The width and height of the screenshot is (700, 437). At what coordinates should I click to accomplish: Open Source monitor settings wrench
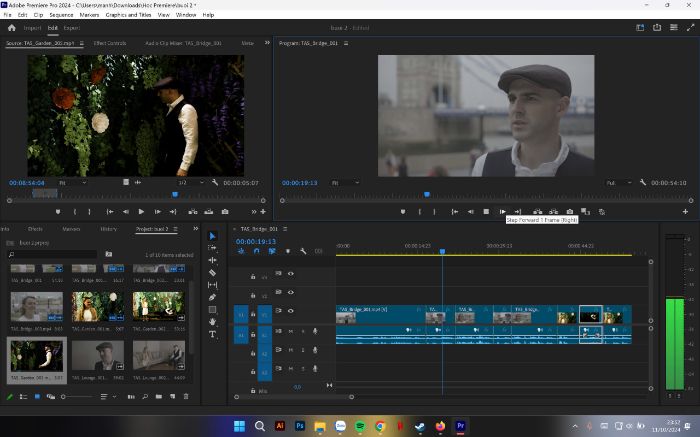tap(215, 182)
